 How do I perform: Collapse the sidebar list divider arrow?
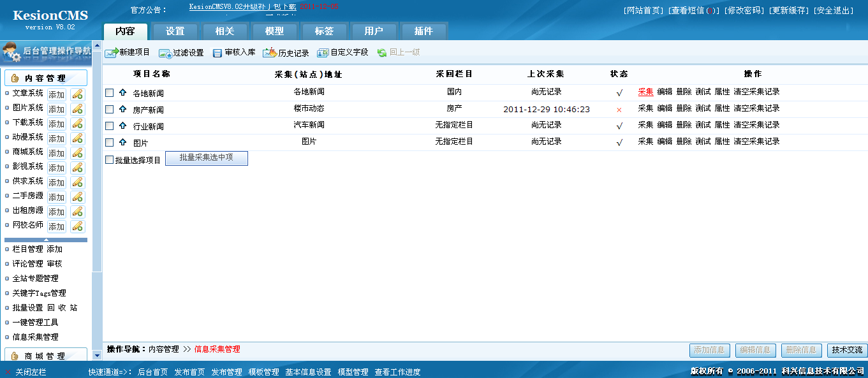pos(46,240)
